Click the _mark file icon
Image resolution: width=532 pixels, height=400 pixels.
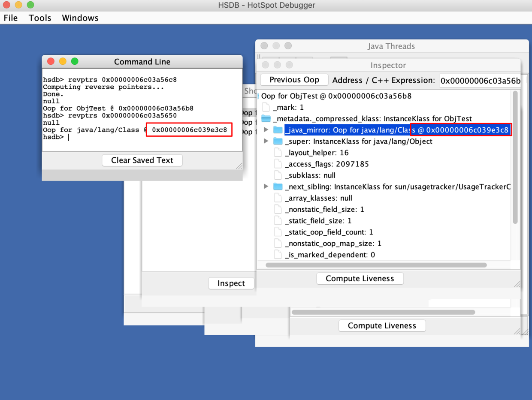(x=266, y=107)
